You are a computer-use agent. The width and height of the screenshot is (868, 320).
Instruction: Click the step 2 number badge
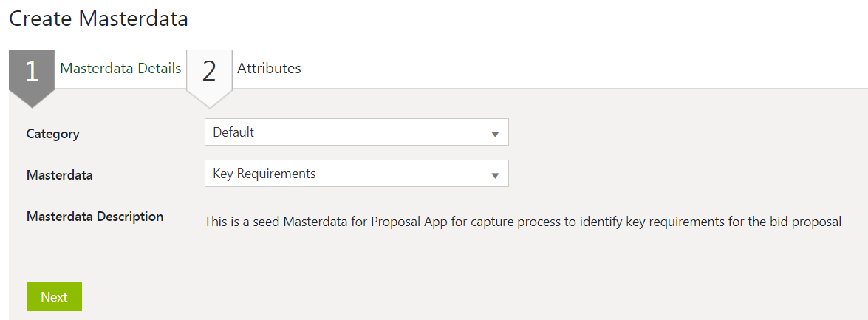click(x=209, y=70)
